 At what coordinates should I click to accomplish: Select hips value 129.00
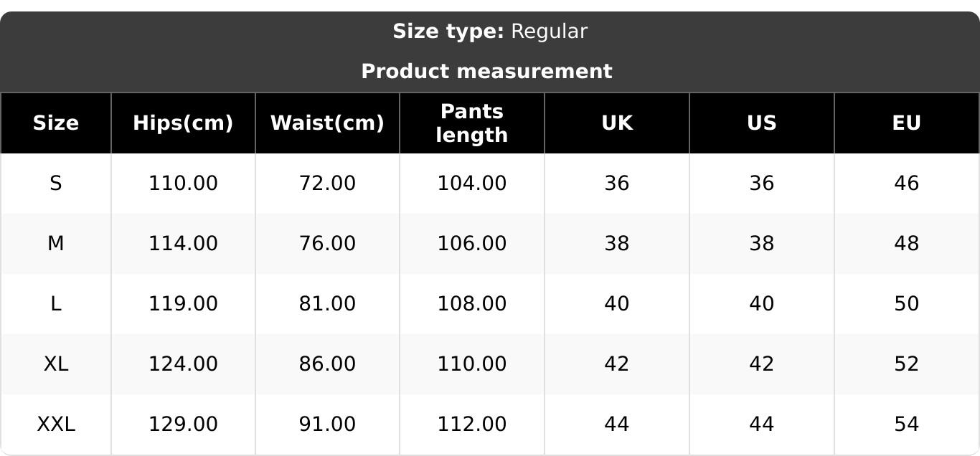point(183,424)
